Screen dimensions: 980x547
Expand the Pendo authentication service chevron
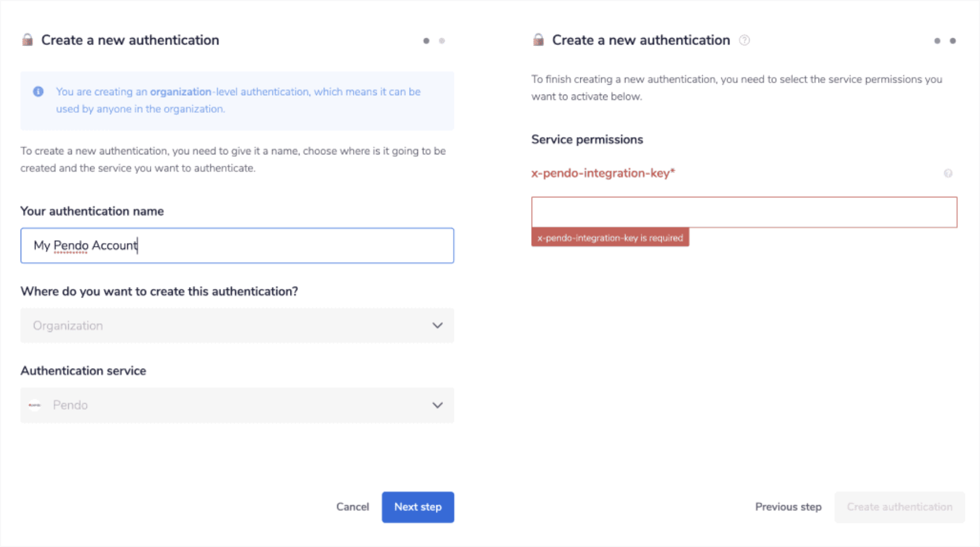[x=437, y=405]
